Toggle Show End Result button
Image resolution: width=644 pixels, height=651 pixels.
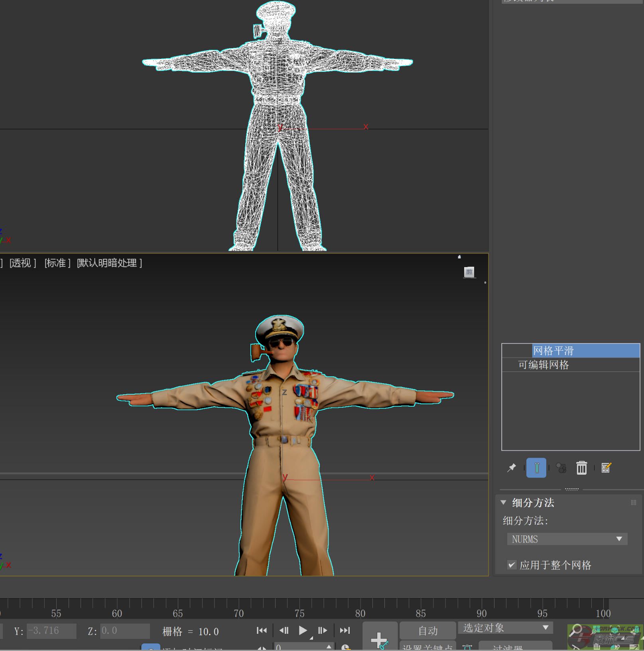pyautogui.click(x=536, y=468)
